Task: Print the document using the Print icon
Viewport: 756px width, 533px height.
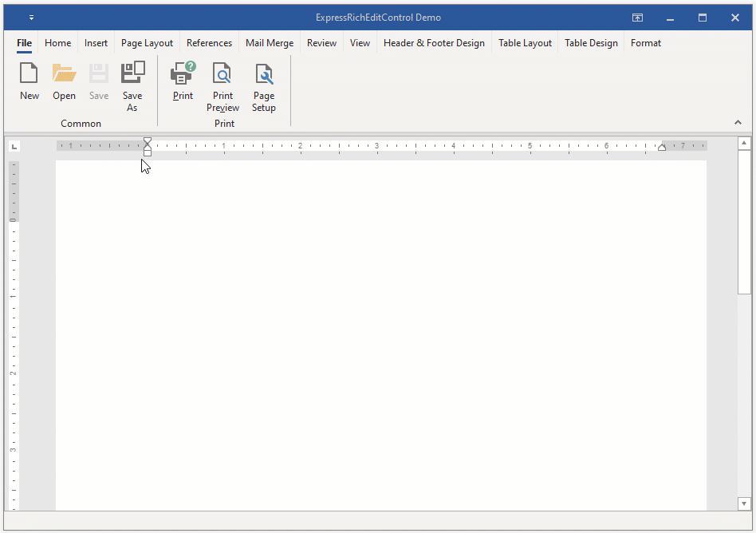Action: pyautogui.click(x=183, y=84)
